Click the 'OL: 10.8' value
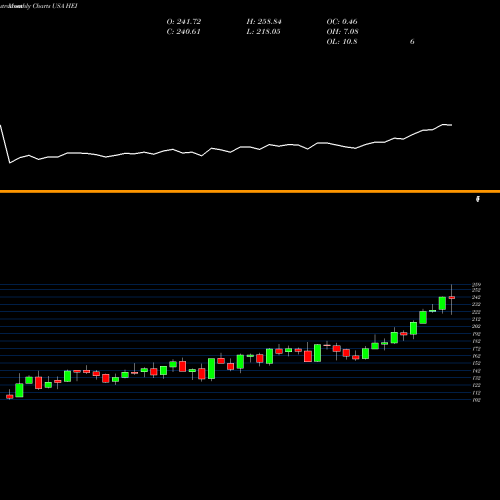 [x=342, y=42]
